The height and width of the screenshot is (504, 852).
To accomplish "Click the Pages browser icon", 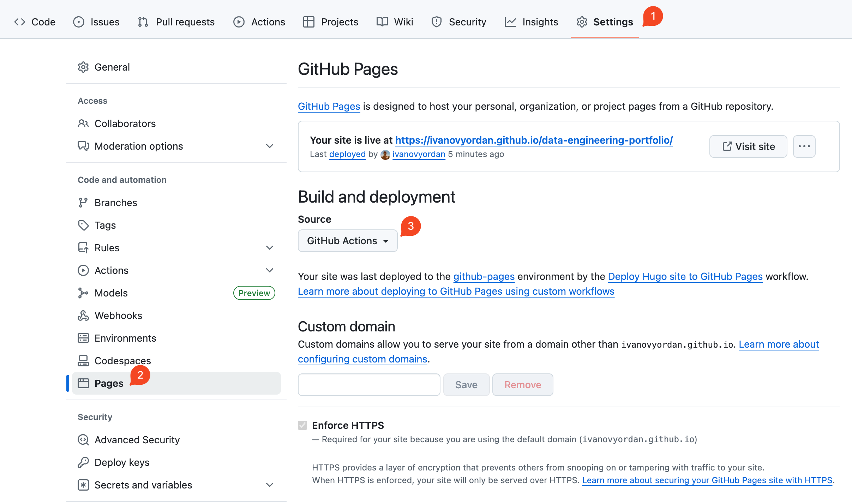I will point(83,383).
